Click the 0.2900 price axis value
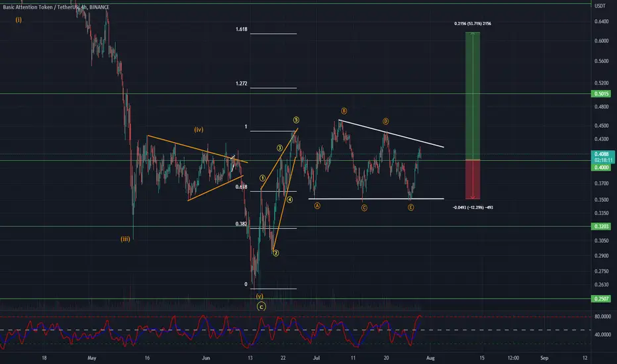 pyautogui.click(x=601, y=255)
